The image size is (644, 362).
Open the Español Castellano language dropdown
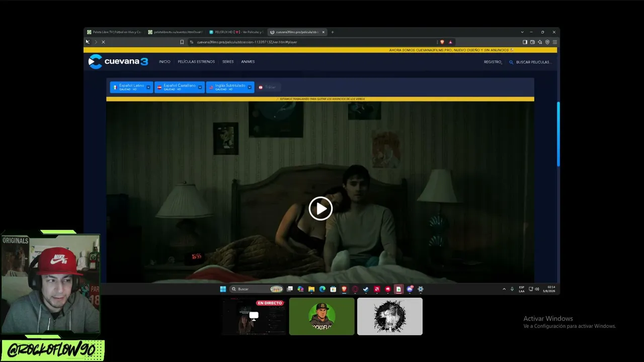[180, 87]
